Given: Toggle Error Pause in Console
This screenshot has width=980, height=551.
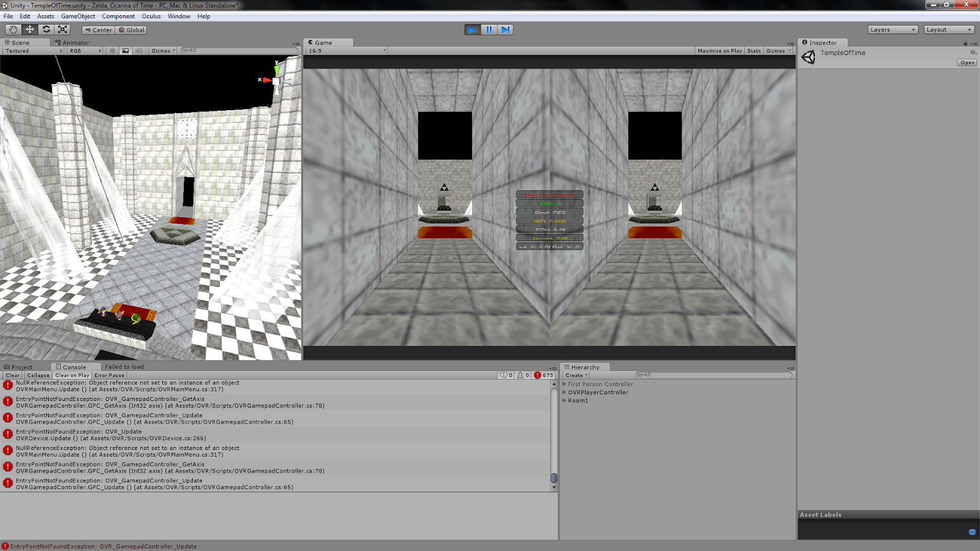Looking at the screenshot, I should 110,375.
